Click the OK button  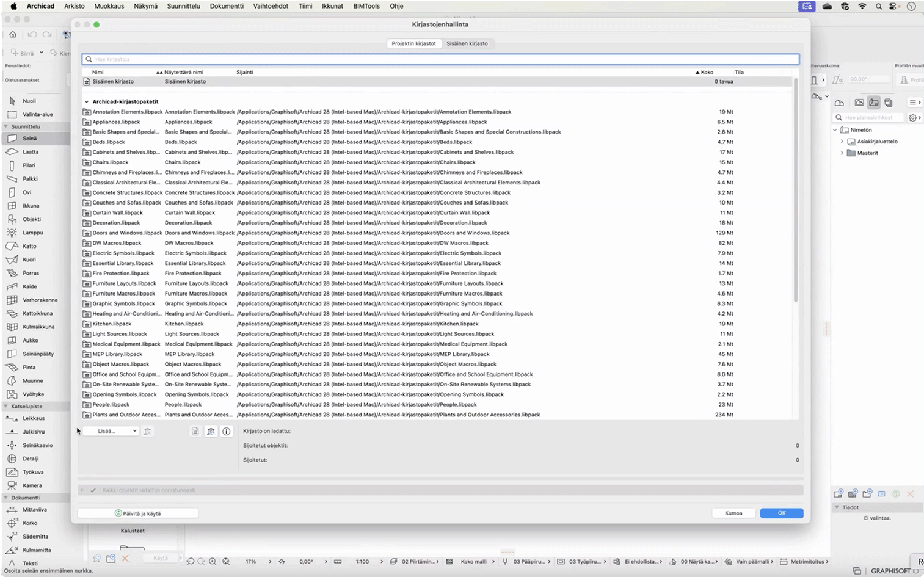782,513
